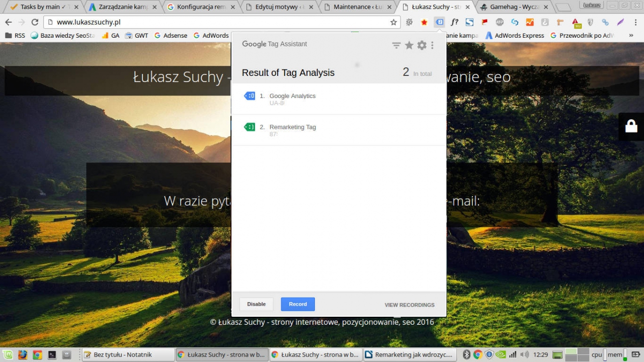Click the Adblock Plus extension icon

[x=499, y=22]
